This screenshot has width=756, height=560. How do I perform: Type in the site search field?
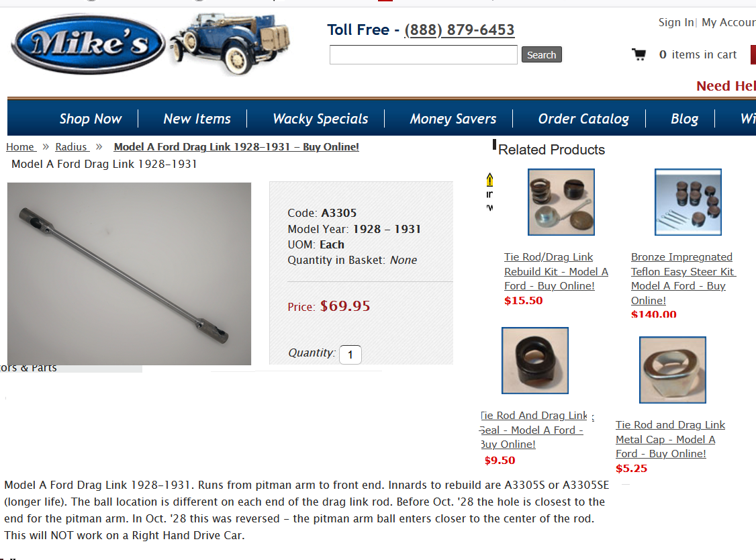point(423,55)
